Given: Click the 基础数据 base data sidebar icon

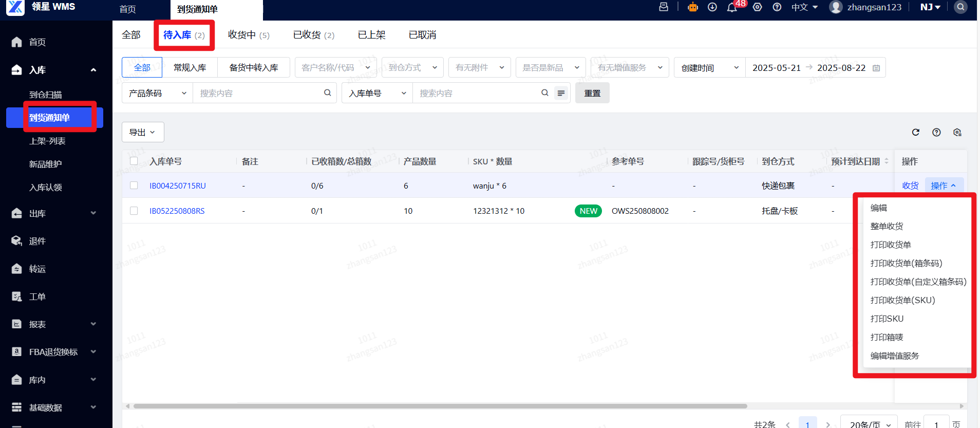Looking at the screenshot, I should click(x=17, y=407).
